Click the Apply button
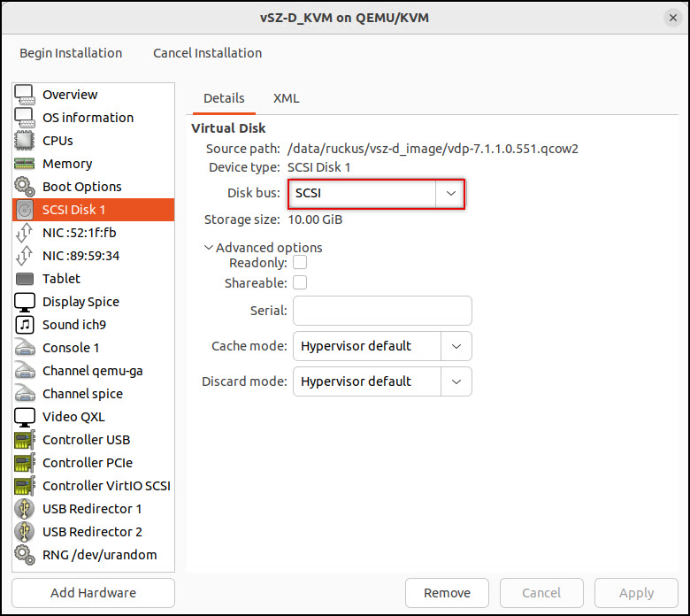 pyautogui.click(x=636, y=593)
